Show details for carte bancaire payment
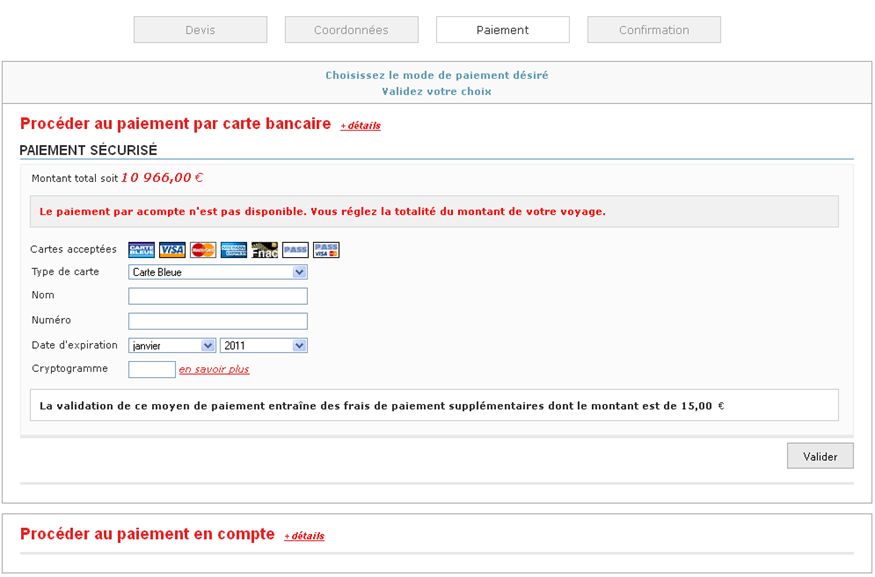Image resolution: width=875 pixels, height=577 pixels. pyautogui.click(x=360, y=126)
